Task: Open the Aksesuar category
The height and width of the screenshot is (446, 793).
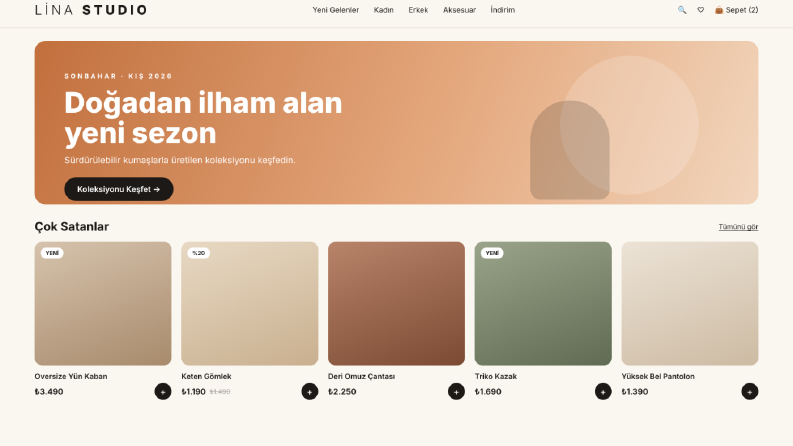Action: click(459, 10)
